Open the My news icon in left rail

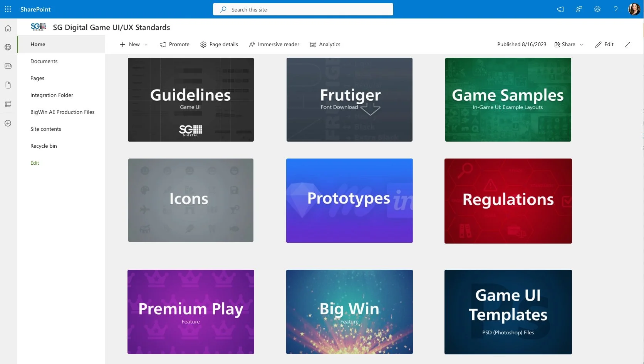[x=8, y=66]
